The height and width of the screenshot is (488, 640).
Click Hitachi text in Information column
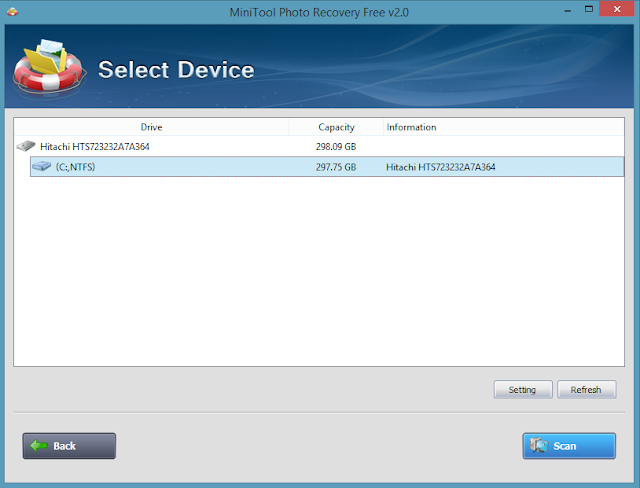pyautogui.click(x=440, y=167)
